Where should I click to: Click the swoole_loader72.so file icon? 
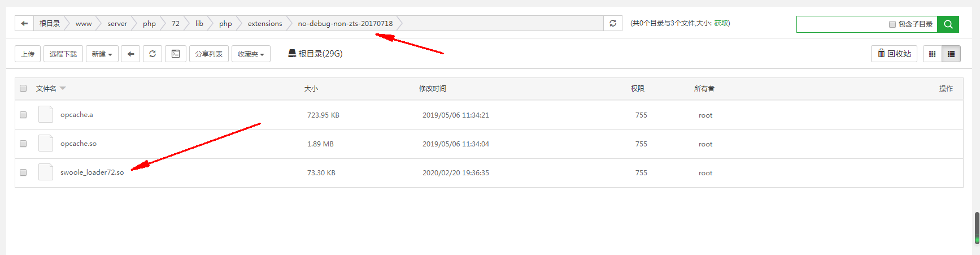click(46, 172)
